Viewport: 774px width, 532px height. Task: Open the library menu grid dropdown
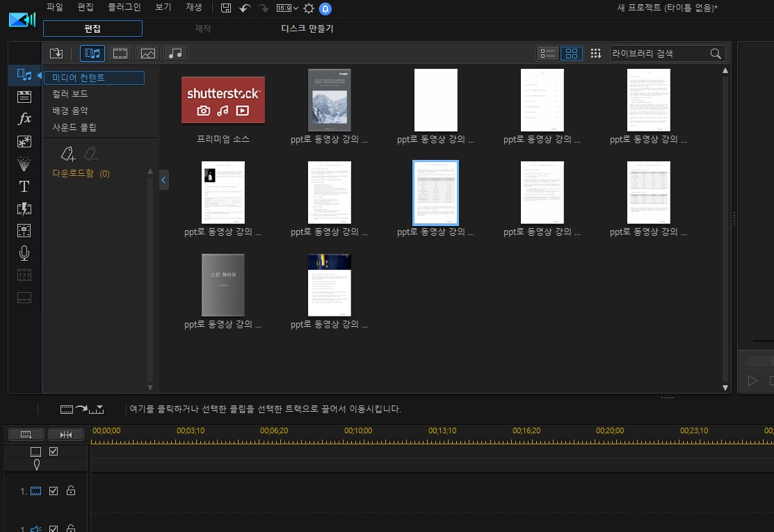click(x=595, y=54)
